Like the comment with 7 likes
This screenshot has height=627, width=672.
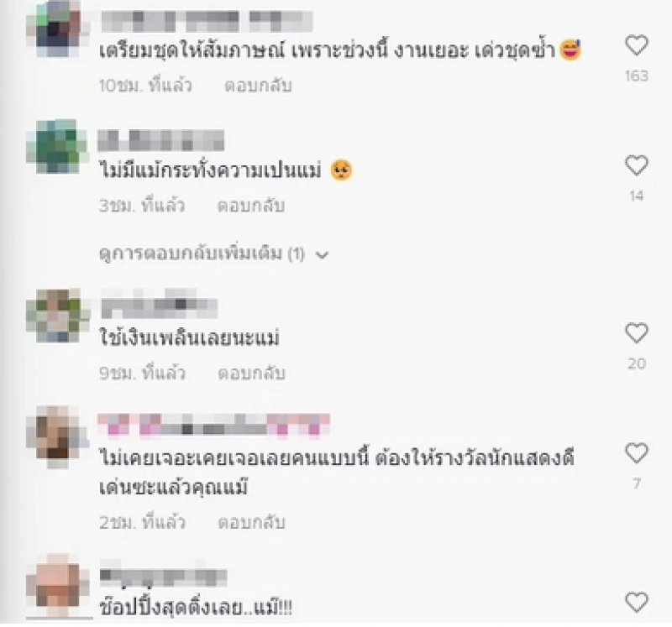637,453
